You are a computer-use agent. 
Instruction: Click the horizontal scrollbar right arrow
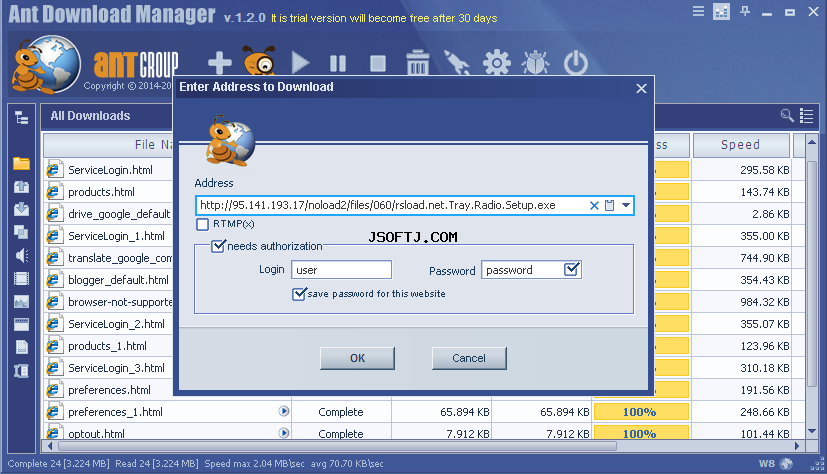pos(797,446)
